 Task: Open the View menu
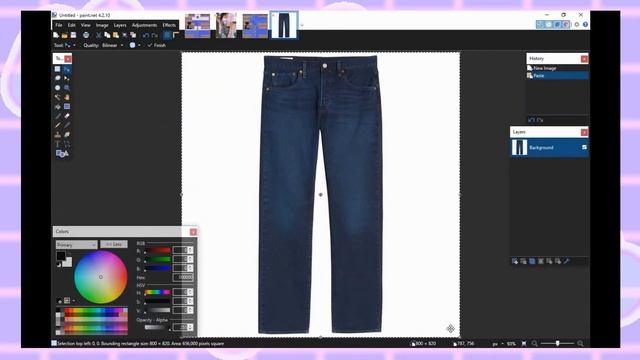pos(85,25)
